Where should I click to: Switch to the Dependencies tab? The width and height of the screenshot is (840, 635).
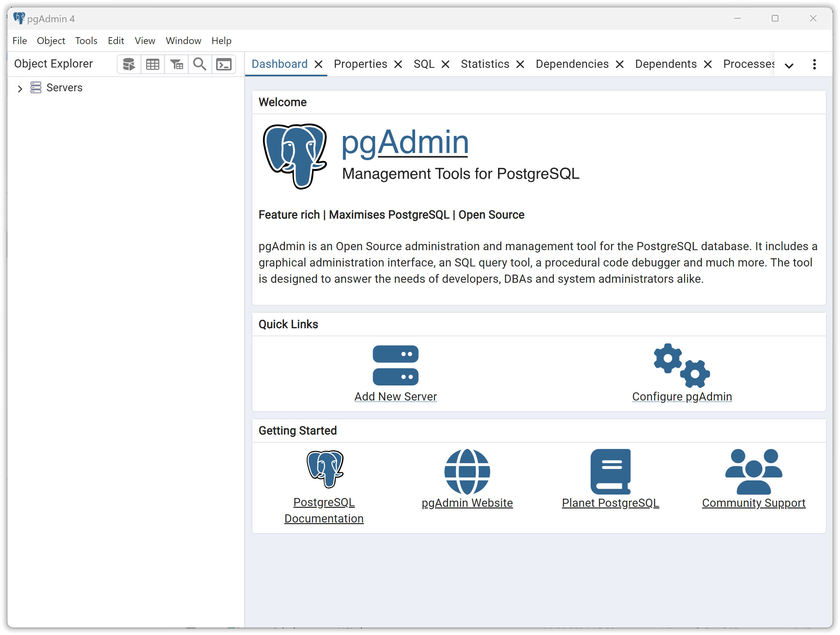point(572,64)
